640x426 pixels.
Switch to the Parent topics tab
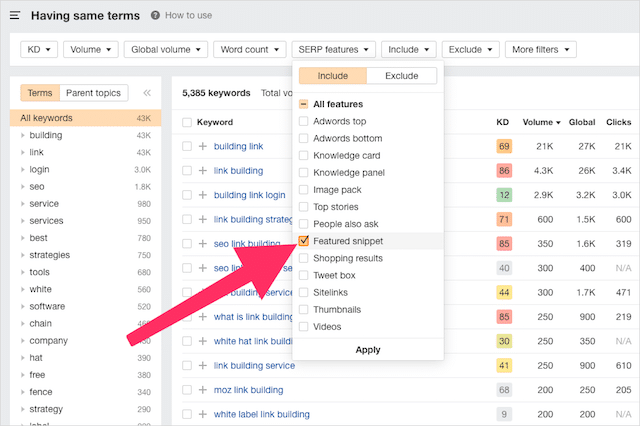click(92, 93)
